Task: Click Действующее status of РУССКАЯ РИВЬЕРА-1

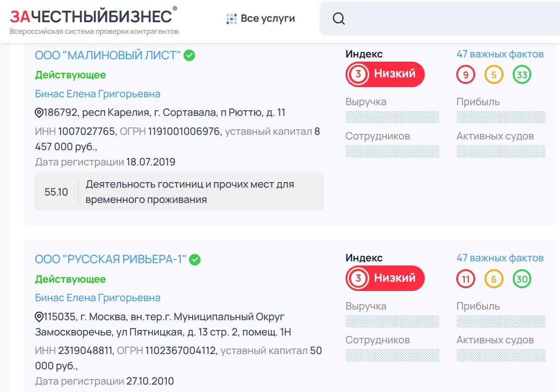Action: click(x=70, y=279)
